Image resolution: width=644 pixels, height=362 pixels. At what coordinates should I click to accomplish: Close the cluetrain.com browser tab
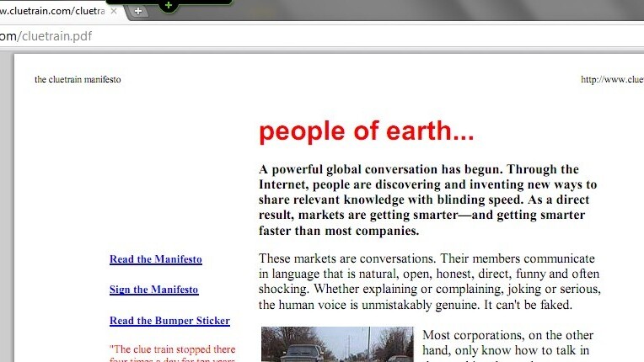(113, 12)
